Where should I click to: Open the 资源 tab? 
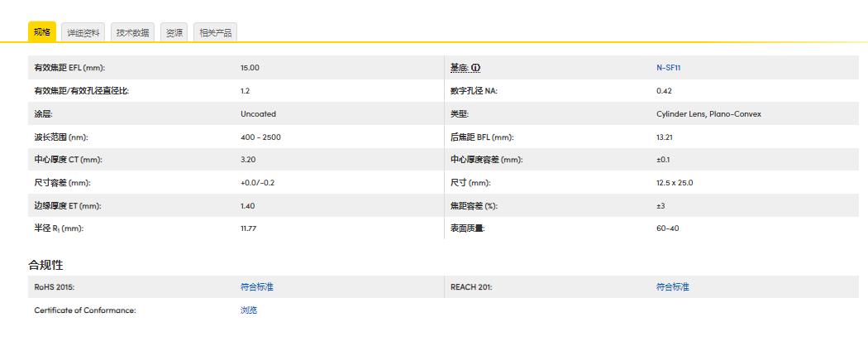point(174,32)
